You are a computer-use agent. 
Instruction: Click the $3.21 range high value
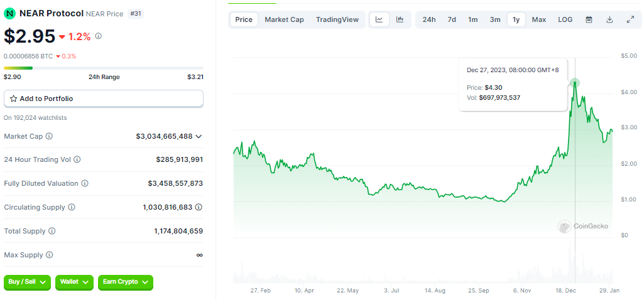click(195, 77)
